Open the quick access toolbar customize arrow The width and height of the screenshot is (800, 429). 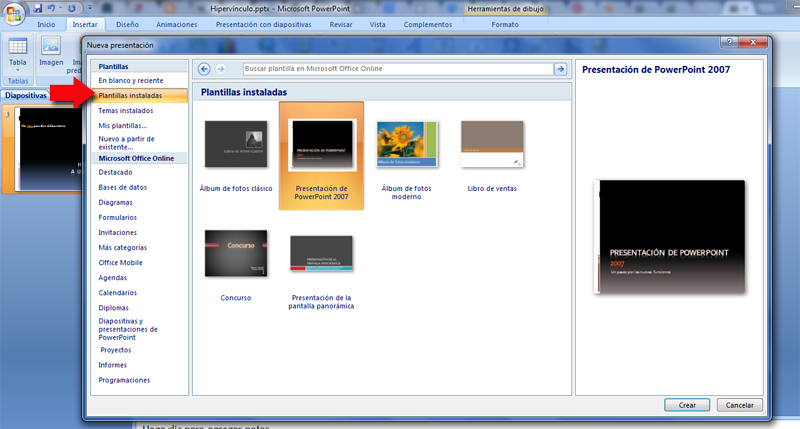point(90,8)
